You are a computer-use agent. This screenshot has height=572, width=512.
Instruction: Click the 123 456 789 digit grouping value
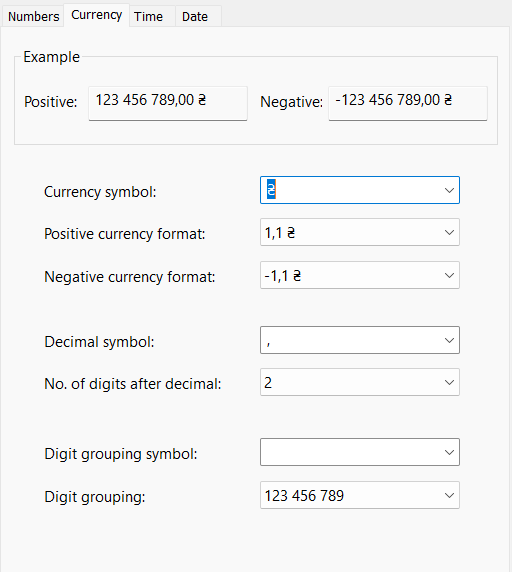tap(304, 496)
